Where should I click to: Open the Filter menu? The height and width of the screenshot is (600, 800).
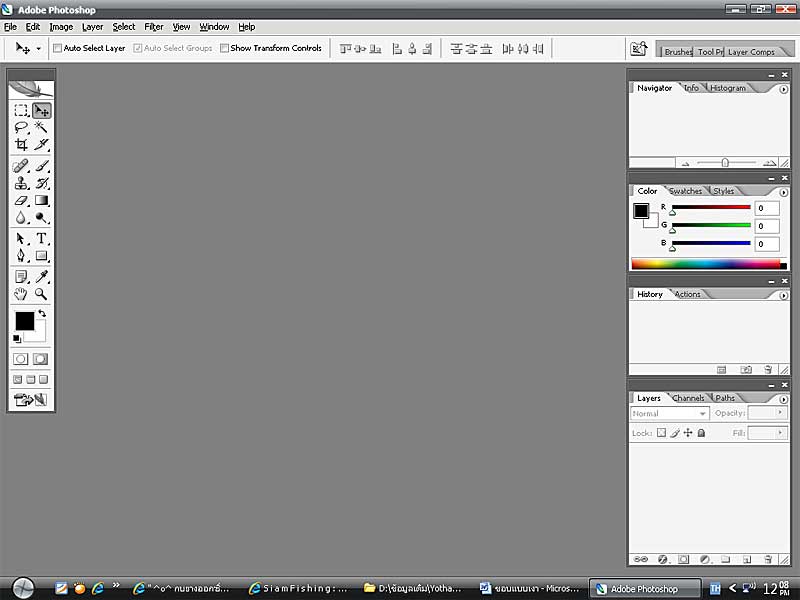pyautogui.click(x=154, y=27)
